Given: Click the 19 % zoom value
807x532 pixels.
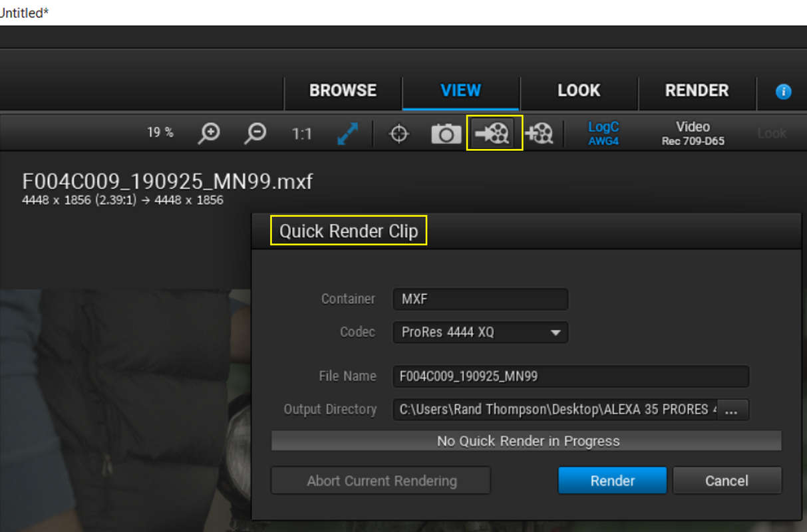Looking at the screenshot, I should [160, 132].
